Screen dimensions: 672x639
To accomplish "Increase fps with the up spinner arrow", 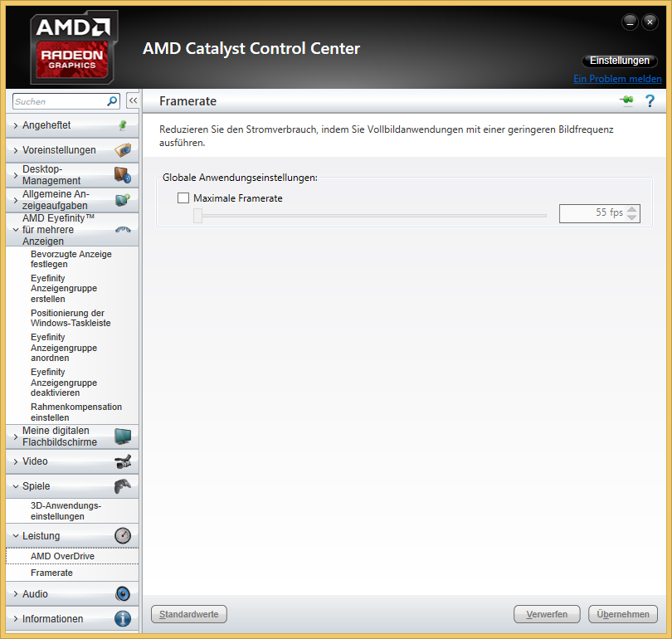I will point(631,210).
